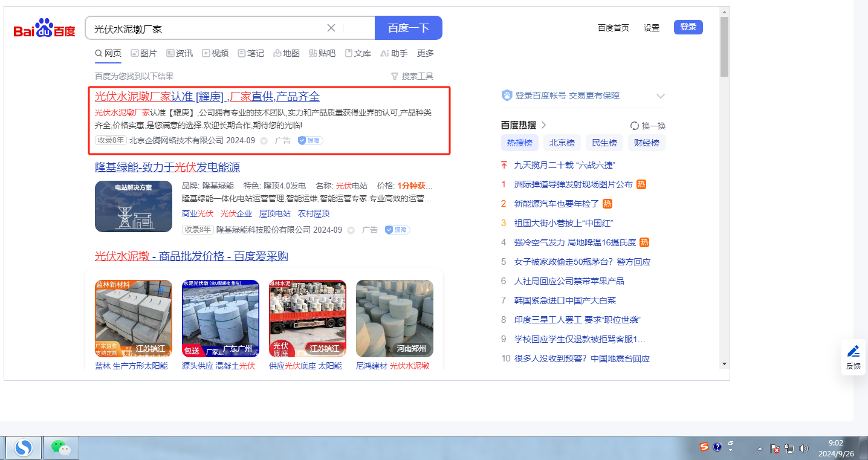Open the 蓝林新材料 product thumbnail
This screenshot has height=460, width=868.
pyautogui.click(x=134, y=319)
